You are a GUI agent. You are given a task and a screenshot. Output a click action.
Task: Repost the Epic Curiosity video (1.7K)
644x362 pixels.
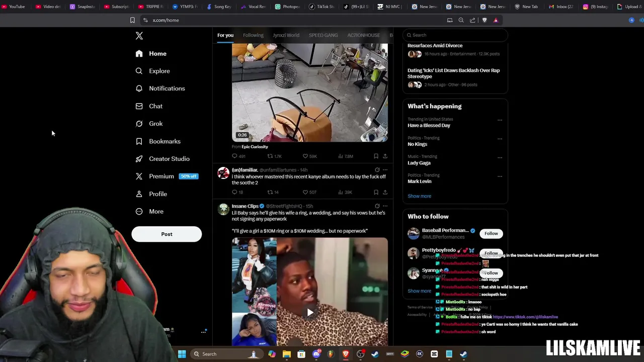tap(274, 156)
